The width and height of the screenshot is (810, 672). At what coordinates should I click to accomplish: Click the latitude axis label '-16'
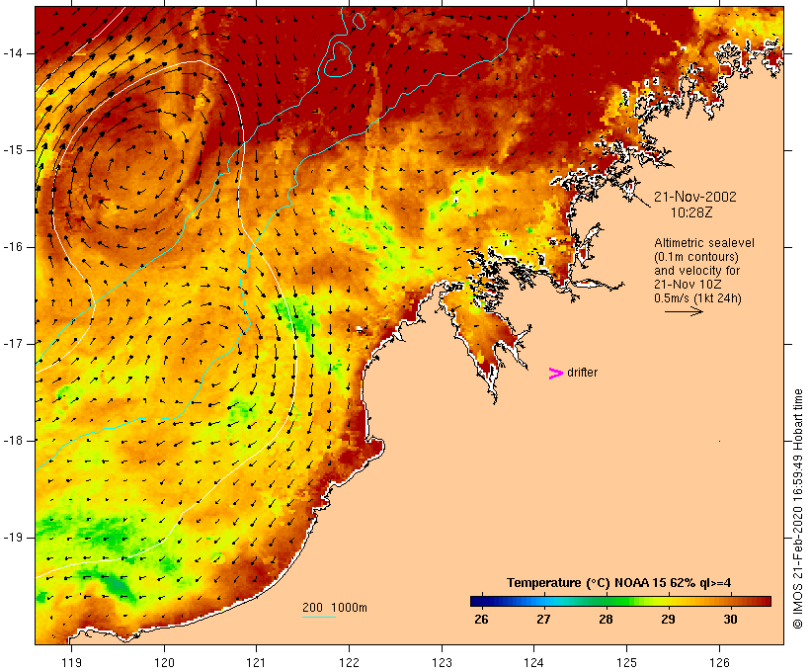tap(13, 247)
